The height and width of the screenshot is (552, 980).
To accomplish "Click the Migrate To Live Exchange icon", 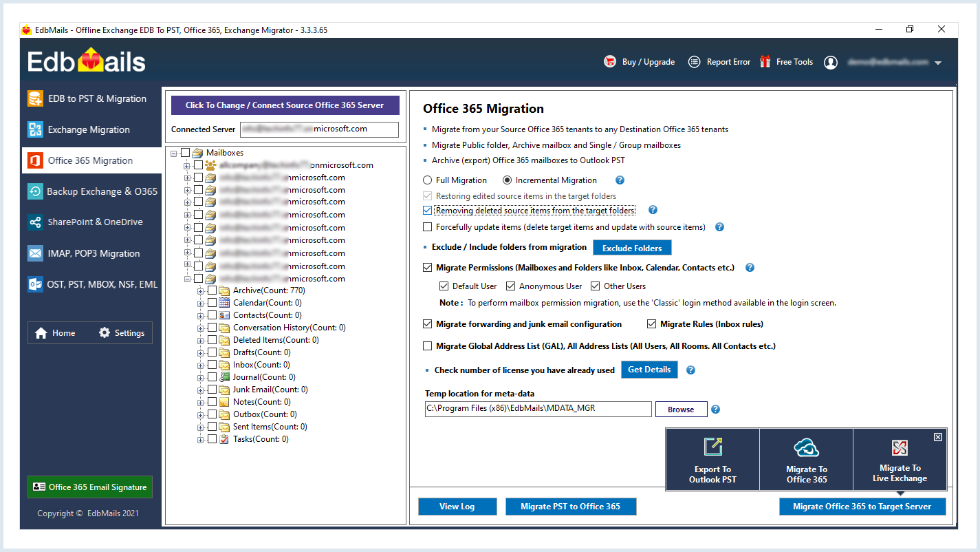I will (900, 448).
